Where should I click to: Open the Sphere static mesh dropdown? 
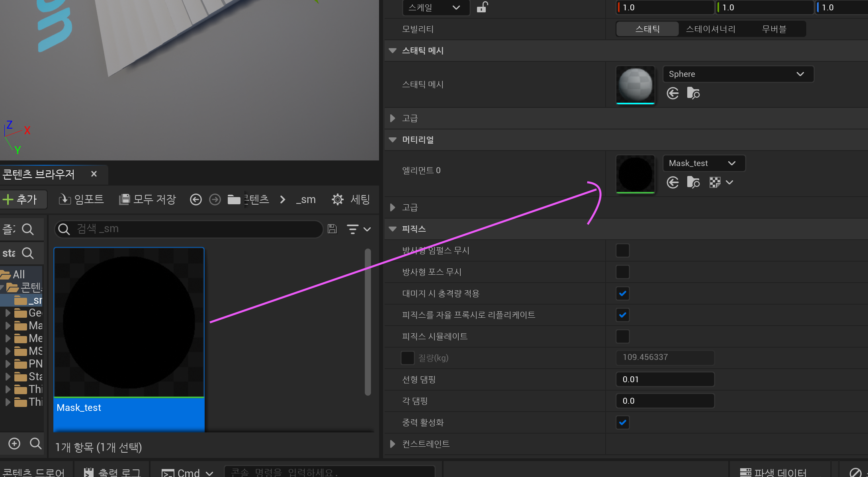pos(738,74)
